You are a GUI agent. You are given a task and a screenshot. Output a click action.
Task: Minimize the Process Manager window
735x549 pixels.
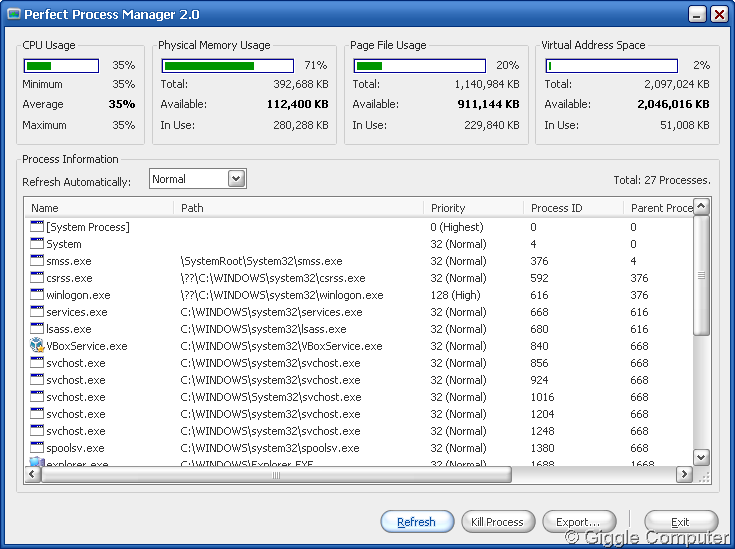[697, 14]
